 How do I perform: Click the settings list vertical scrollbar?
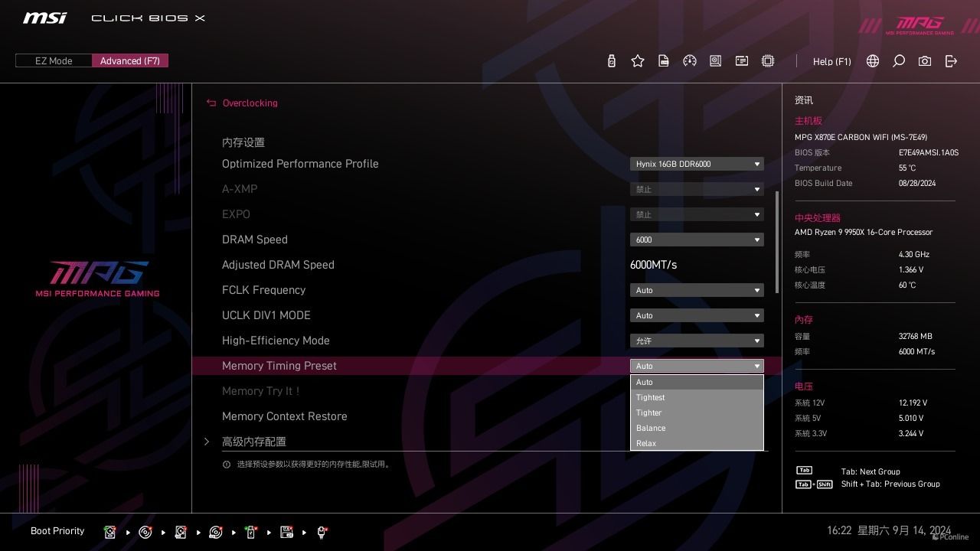(777, 242)
